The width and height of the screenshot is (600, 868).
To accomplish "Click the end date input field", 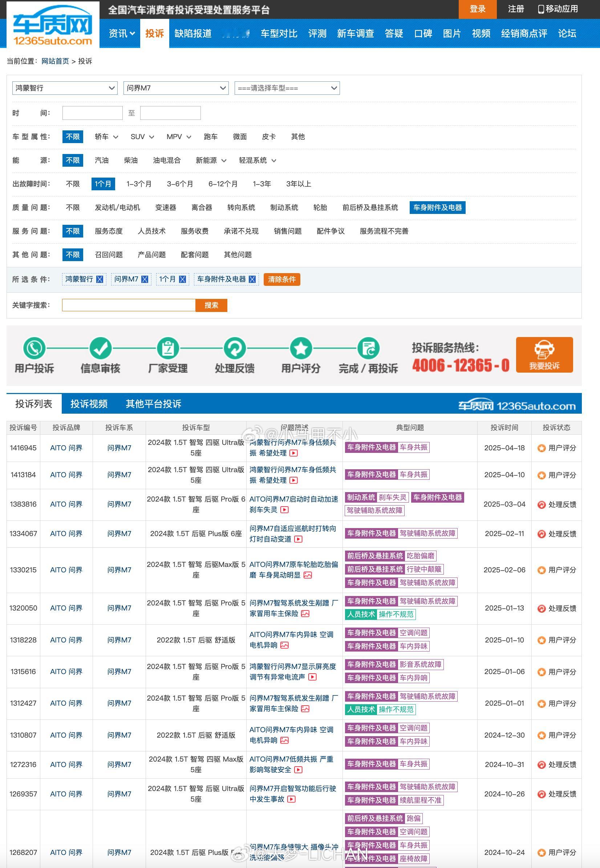I will coord(170,113).
